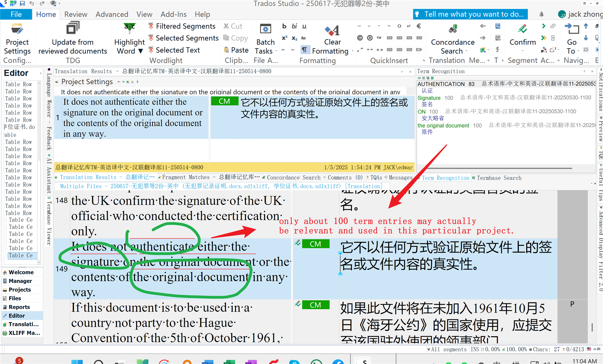Viewport: 603px width, 364px height.
Task: Toggle Insert mode INS in status bar
Action: click(475, 349)
